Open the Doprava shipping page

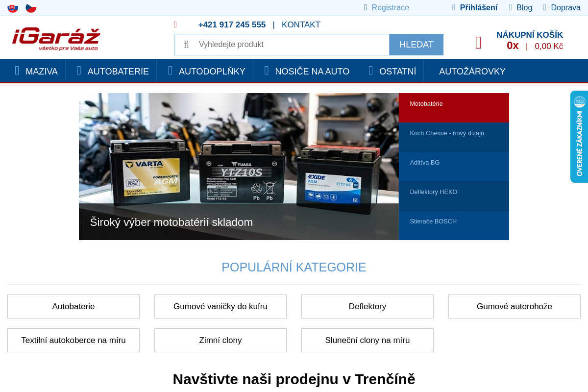565,8
